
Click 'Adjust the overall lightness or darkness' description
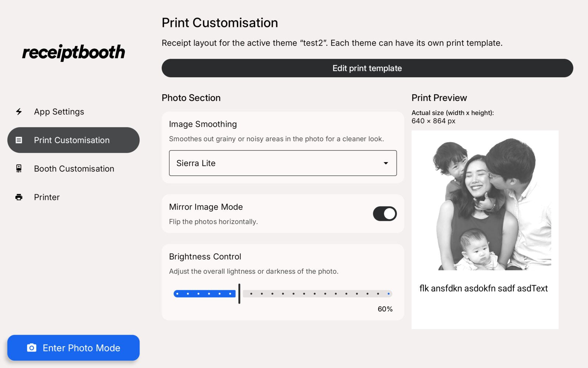[x=254, y=271]
